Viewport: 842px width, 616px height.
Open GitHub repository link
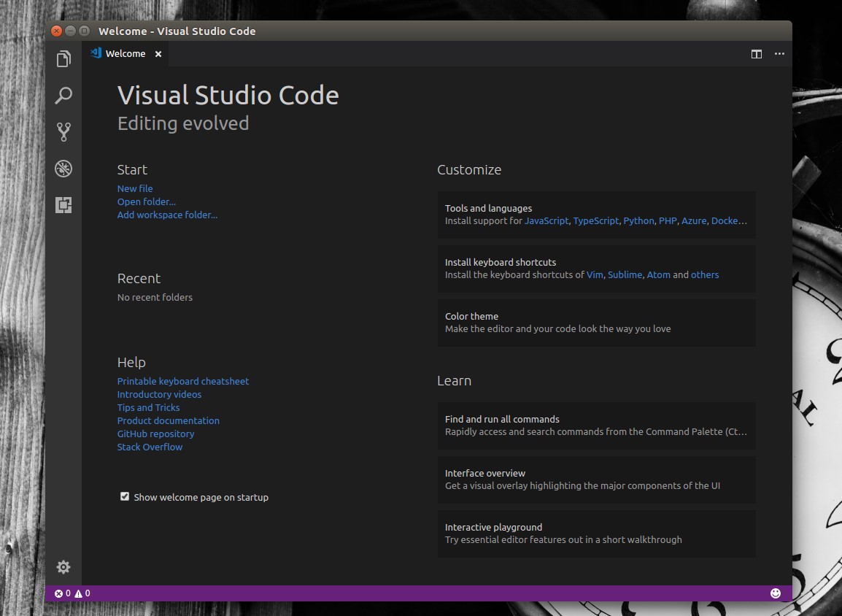coord(155,434)
